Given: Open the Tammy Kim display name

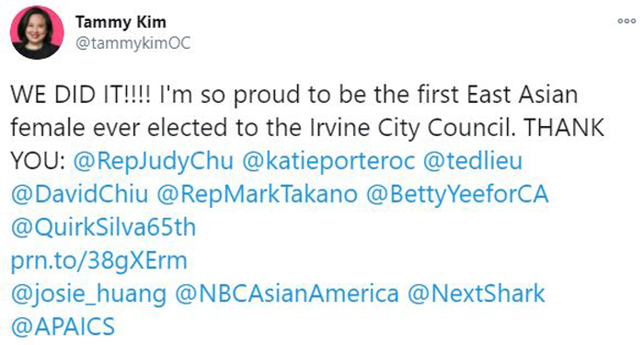Looking at the screenshot, I should pyautogui.click(x=121, y=22).
